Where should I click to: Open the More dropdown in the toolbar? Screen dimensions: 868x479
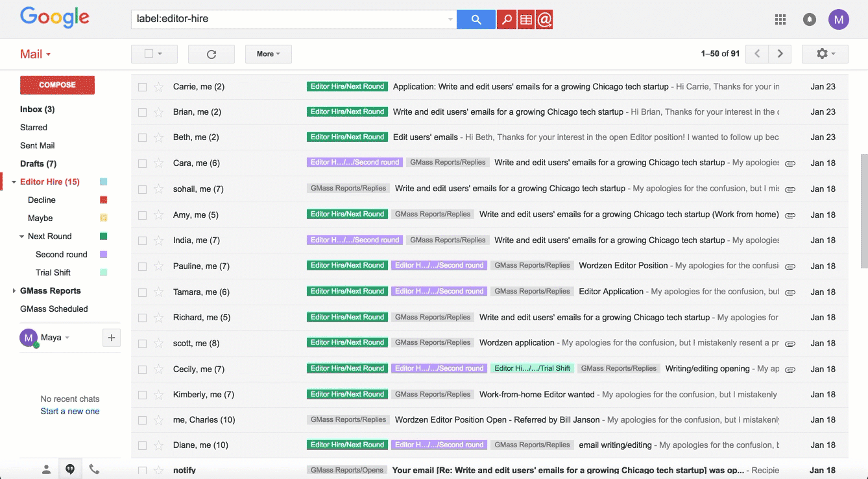click(268, 54)
